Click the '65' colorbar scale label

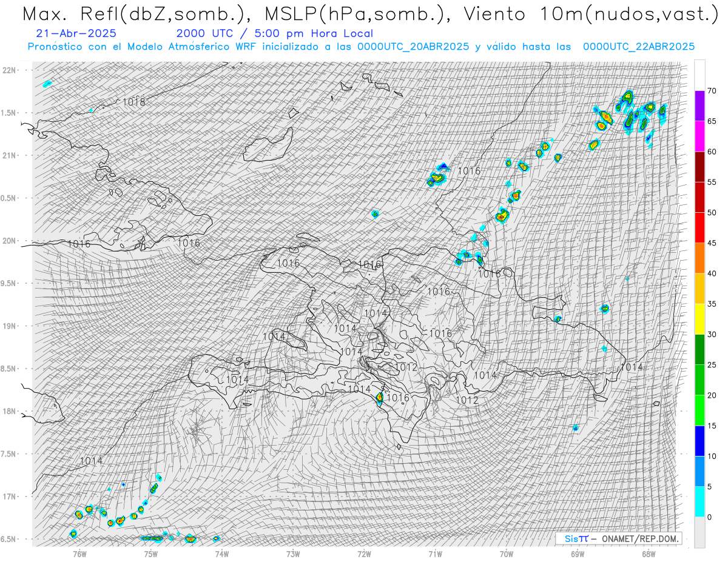point(712,121)
